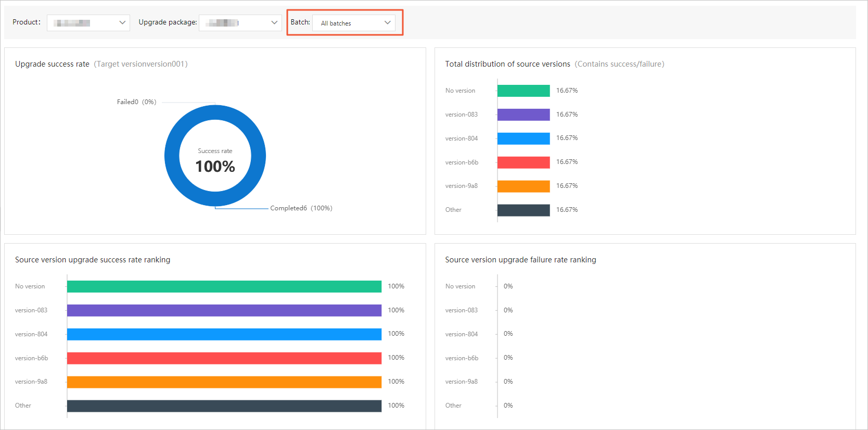This screenshot has height=430, width=868.
Task: Click the 100% success rate value
Action: click(x=215, y=167)
